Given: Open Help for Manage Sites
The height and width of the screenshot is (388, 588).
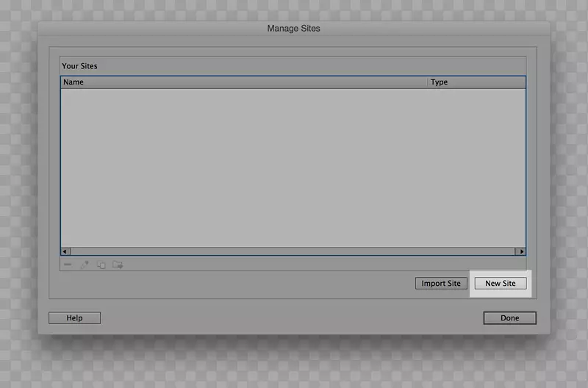Looking at the screenshot, I should pos(74,318).
